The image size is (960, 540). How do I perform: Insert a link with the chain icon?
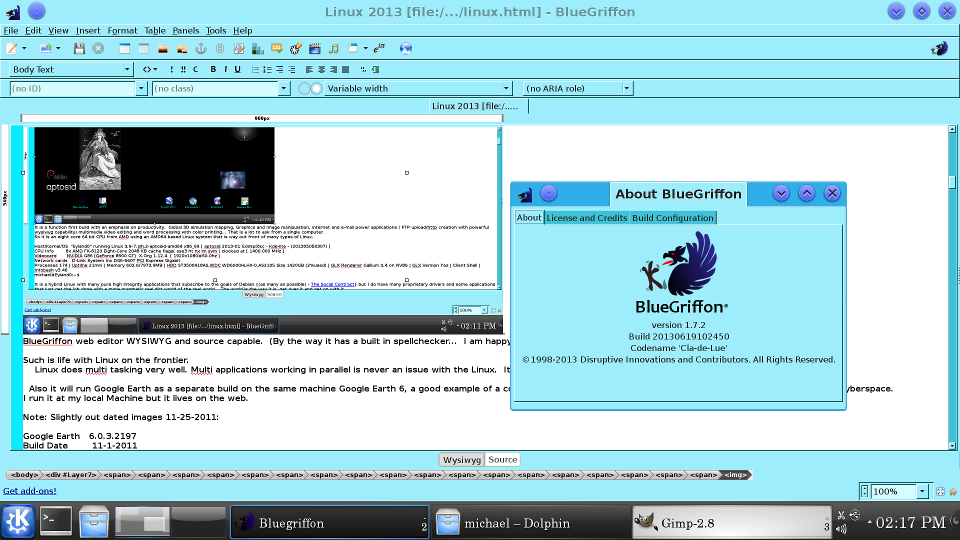(x=220, y=48)
